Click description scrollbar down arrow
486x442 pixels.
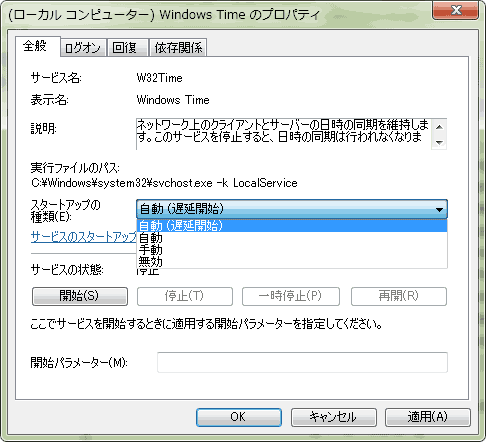[x=439, y=142]
